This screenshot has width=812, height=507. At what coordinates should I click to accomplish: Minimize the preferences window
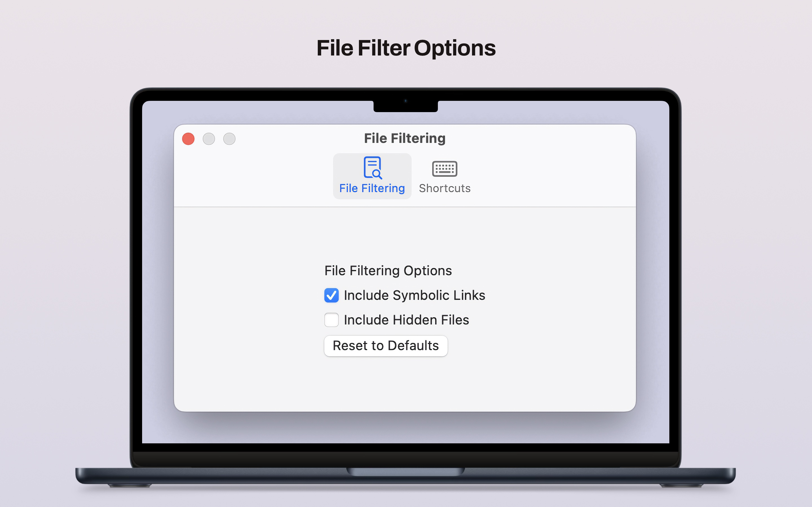pyautogui.click(x=209, y=139)
